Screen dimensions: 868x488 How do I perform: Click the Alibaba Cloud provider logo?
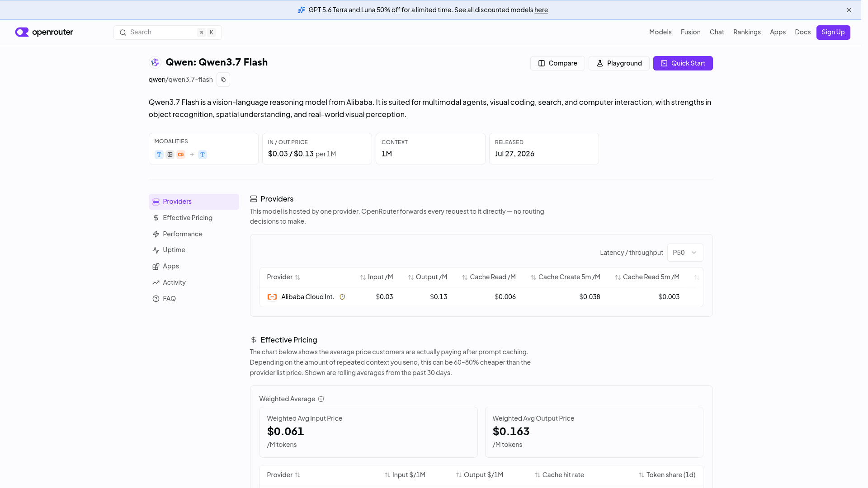coord(272,297)
